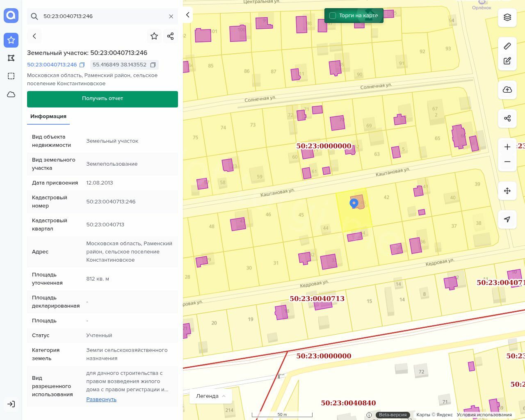This screenshot has width=525, height=420.
Task: Clear the search query
Action: (x=171, y=16)
